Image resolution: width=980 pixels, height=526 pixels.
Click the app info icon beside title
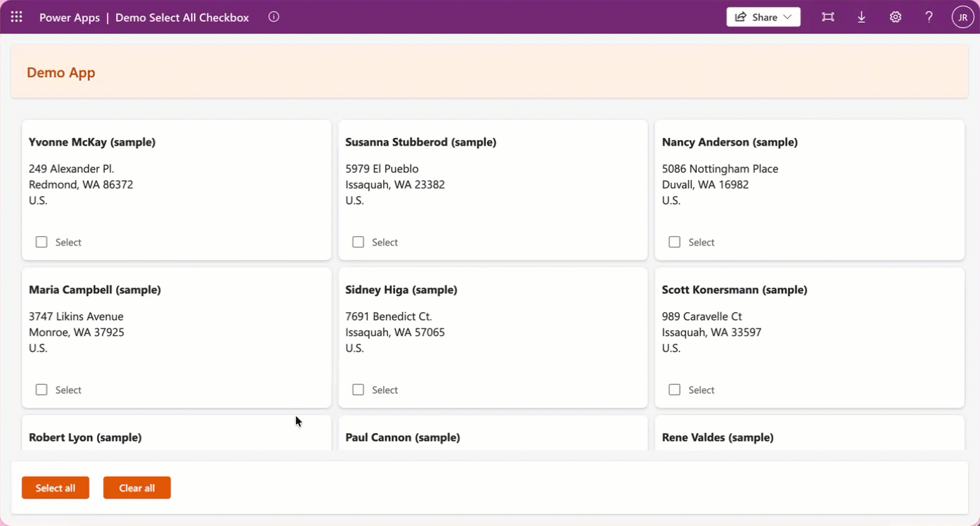tap(274, 17)
